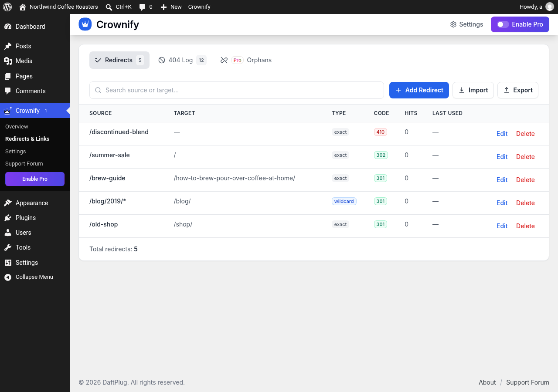558x392 pixels.
Task: Toggle the Enable Pro switch in the header
Action: coord(503,24)
